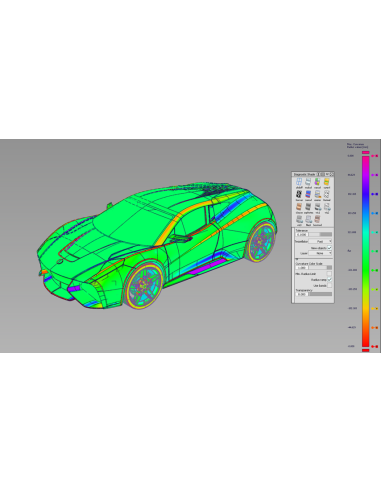This screenshot has width=381, height=492.
Task: Adjust the Tolerance slider
Action: [320, 234]
